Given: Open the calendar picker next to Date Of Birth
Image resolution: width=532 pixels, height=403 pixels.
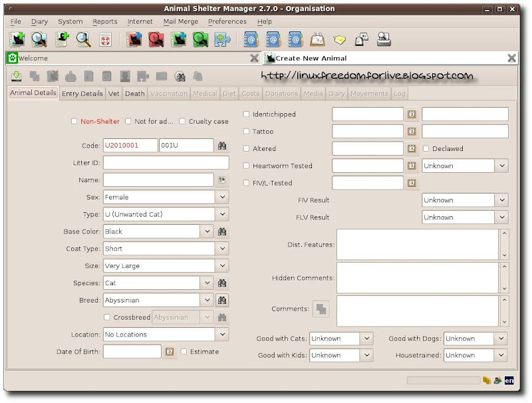Looking at the screenshot, I should 170,352.
